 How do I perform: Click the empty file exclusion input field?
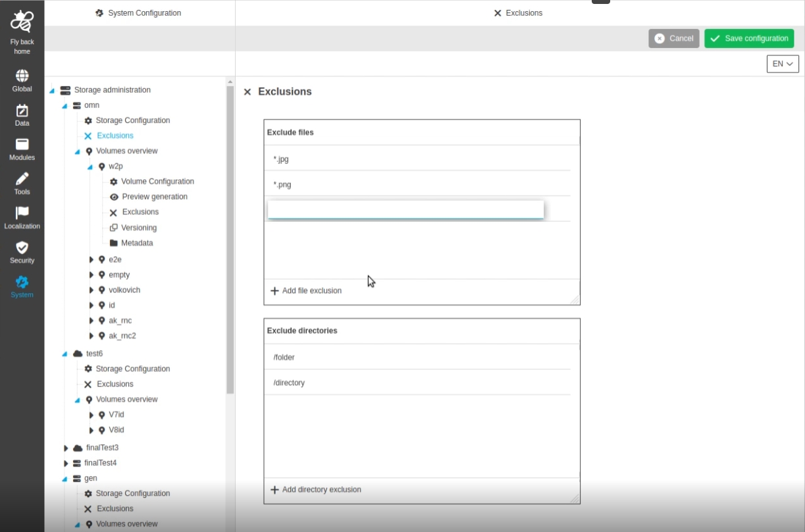(x=405, y=209)
